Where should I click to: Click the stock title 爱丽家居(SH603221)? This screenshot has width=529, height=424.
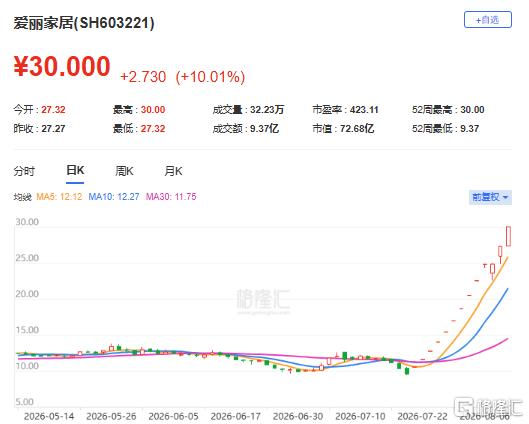[x=84, y=23]
